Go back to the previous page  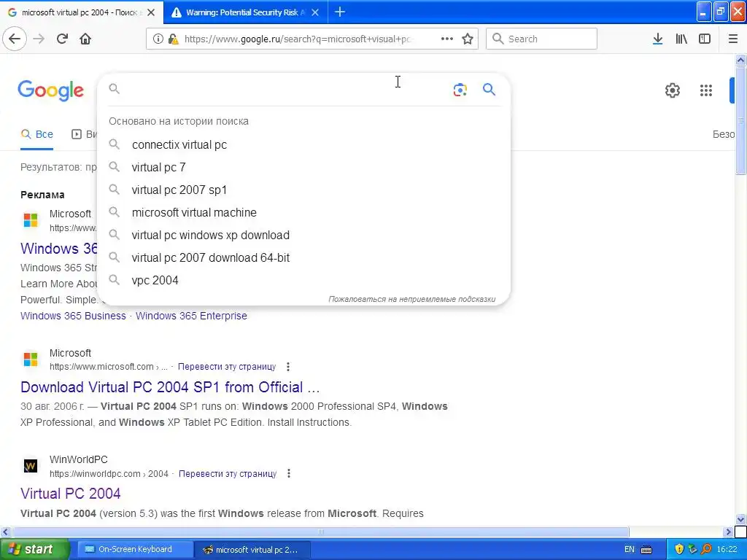coord(15,39)
